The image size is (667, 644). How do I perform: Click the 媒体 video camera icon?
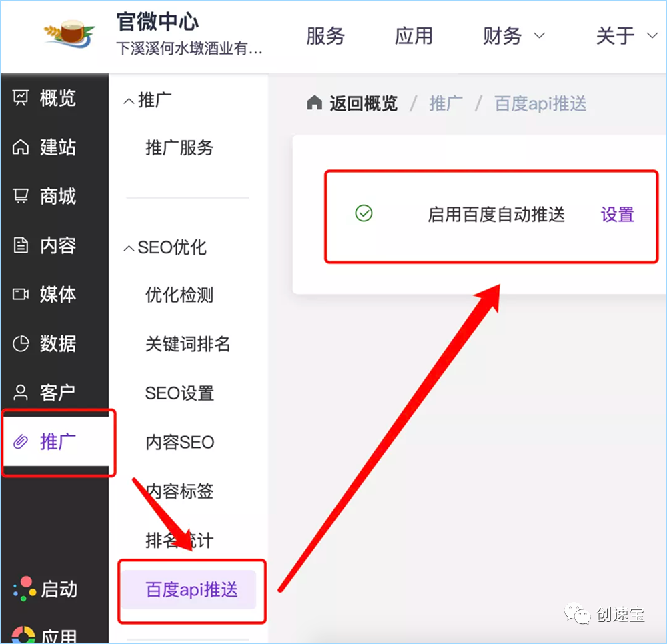pos(21,294)
